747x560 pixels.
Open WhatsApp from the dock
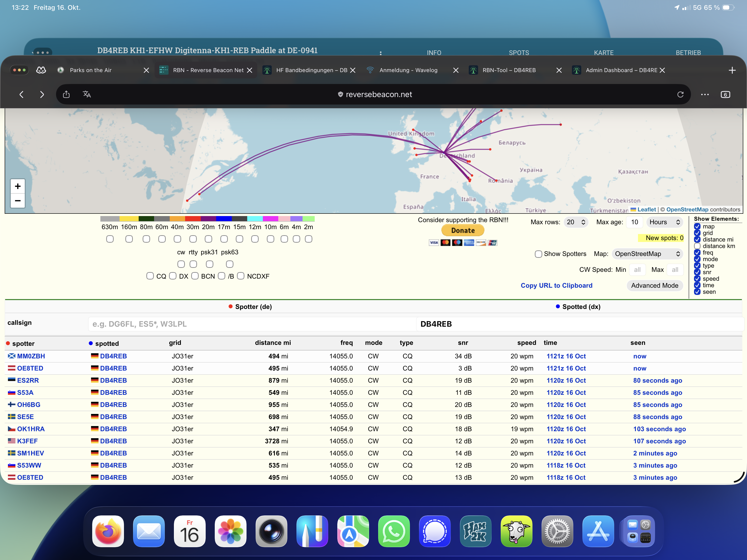point(394,531)
